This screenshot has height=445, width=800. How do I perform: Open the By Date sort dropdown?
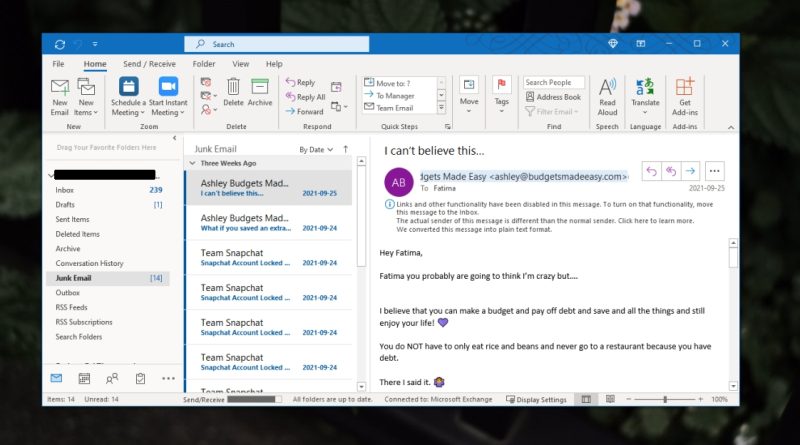click(316, 150)
